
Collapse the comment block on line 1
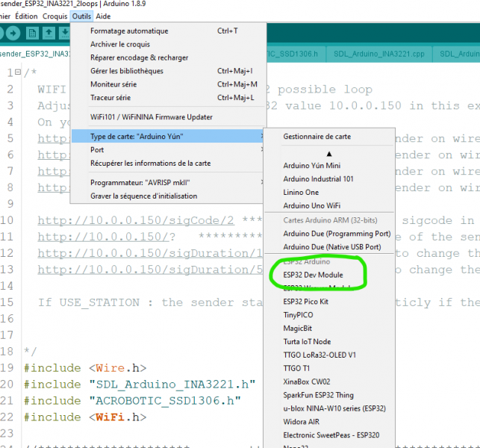[18, 72]
